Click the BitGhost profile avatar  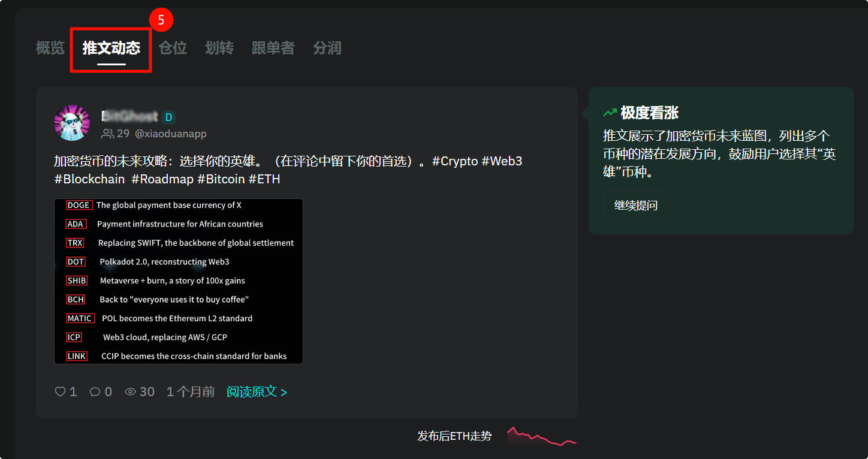tap(72, 123)
